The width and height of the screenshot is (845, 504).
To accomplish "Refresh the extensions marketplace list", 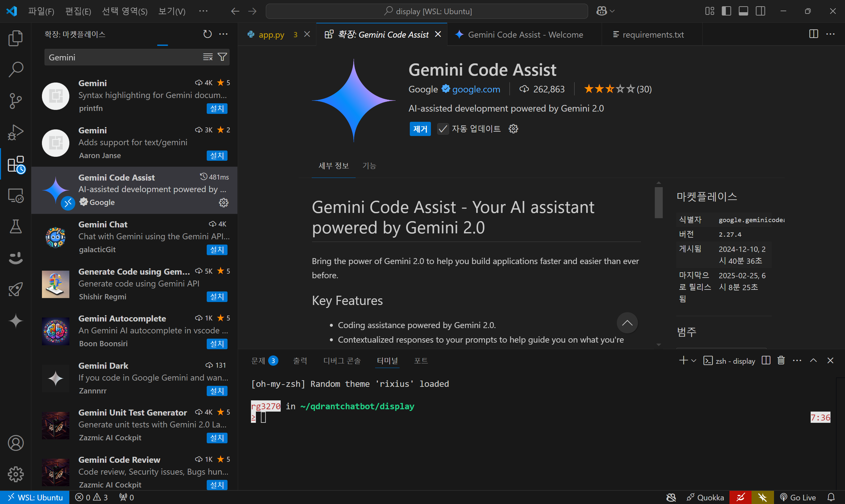I will (x=207, y=34).
